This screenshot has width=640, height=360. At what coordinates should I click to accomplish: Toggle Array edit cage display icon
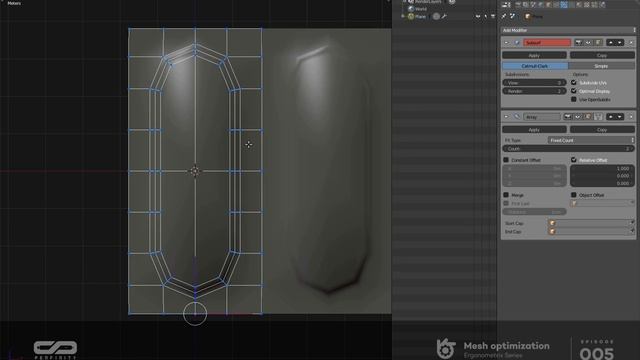598,117
